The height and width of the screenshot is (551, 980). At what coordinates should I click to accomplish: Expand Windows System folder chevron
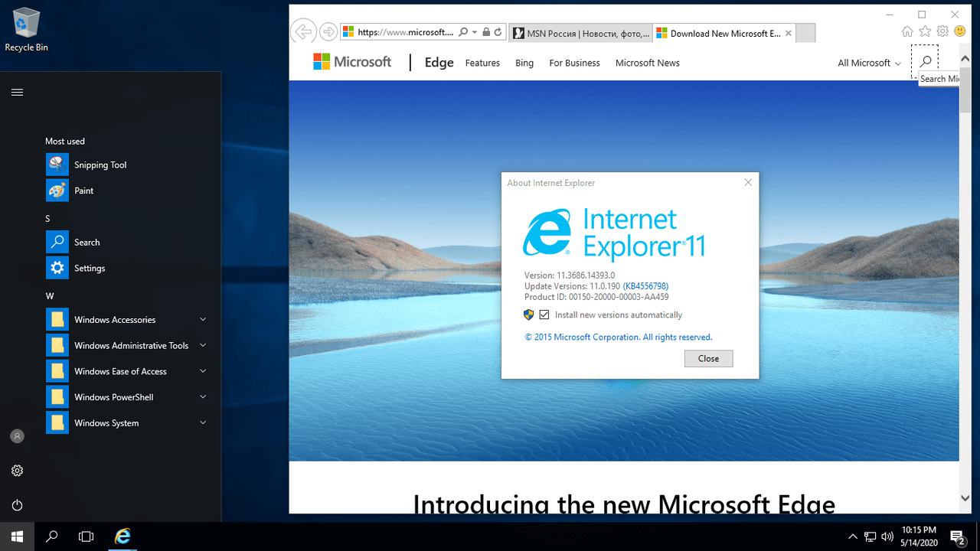pos(203,422)
